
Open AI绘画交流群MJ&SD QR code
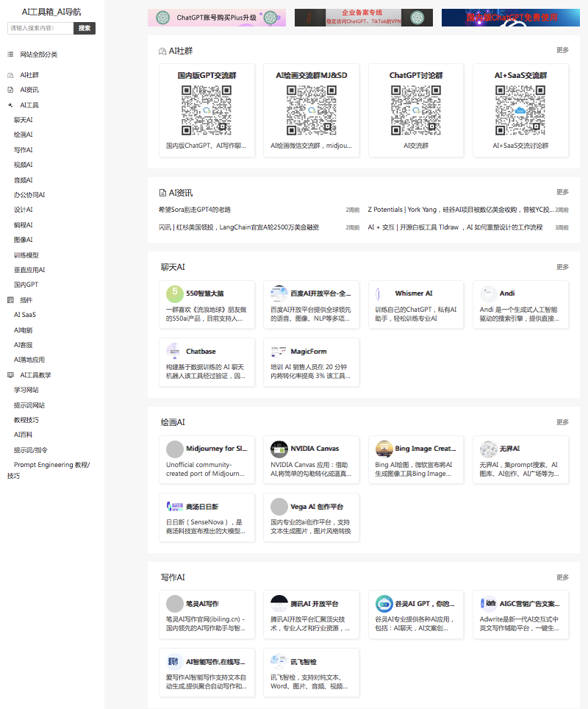(312, 110)
